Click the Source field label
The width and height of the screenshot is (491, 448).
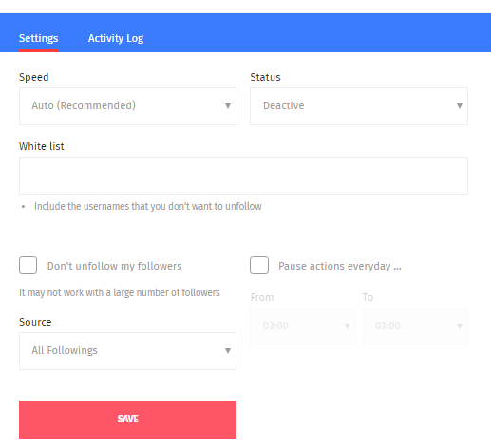point(35,322)
